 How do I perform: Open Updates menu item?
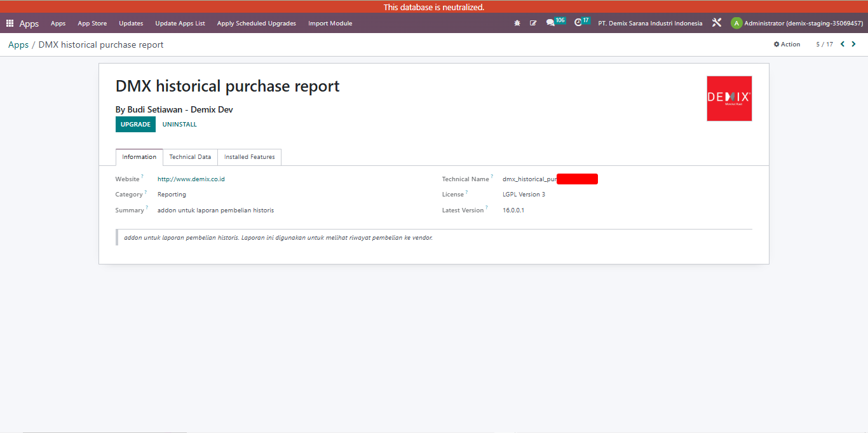pyautogui.click(x=131, y=24)
